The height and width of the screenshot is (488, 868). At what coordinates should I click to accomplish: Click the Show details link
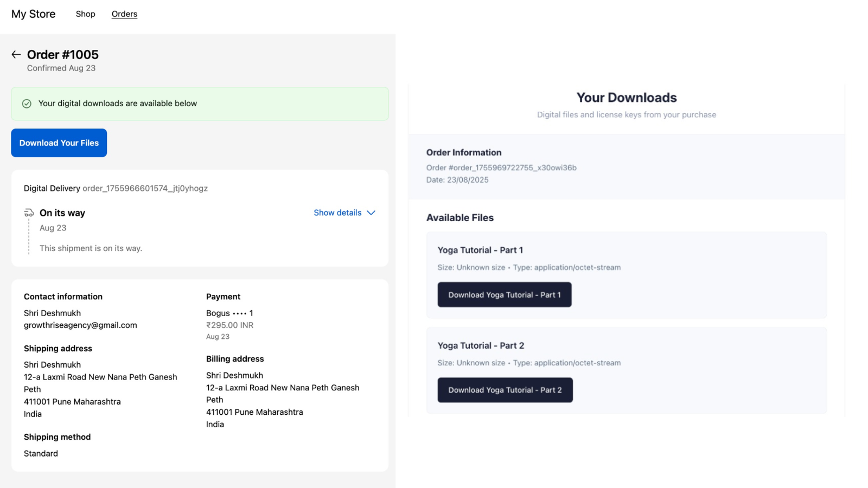click(x=337, y=213)
